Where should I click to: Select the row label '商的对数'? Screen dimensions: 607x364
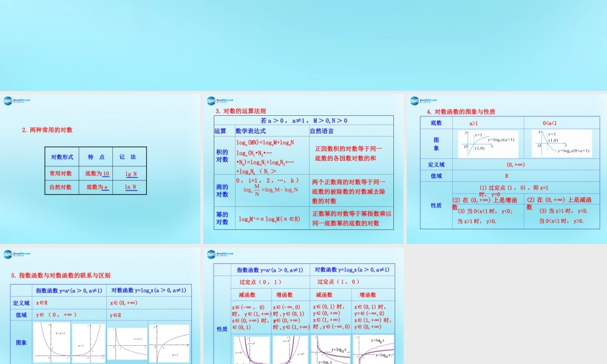[222, 190]
